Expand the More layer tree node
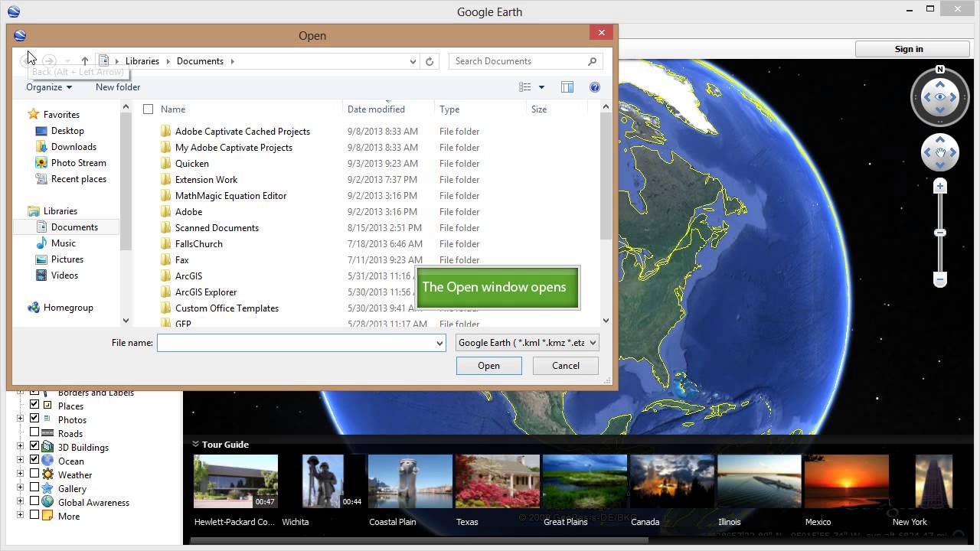Viewport: 980px width, 551px height. (x=21, y=515)
